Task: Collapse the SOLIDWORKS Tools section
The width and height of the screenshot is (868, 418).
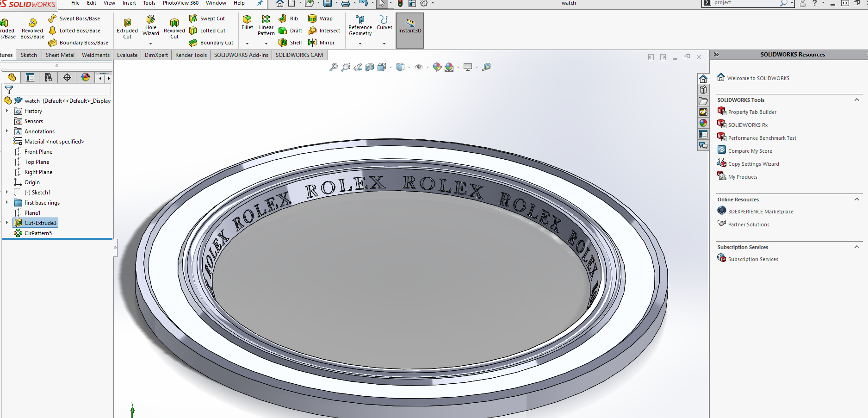Action: coord(857,100)
